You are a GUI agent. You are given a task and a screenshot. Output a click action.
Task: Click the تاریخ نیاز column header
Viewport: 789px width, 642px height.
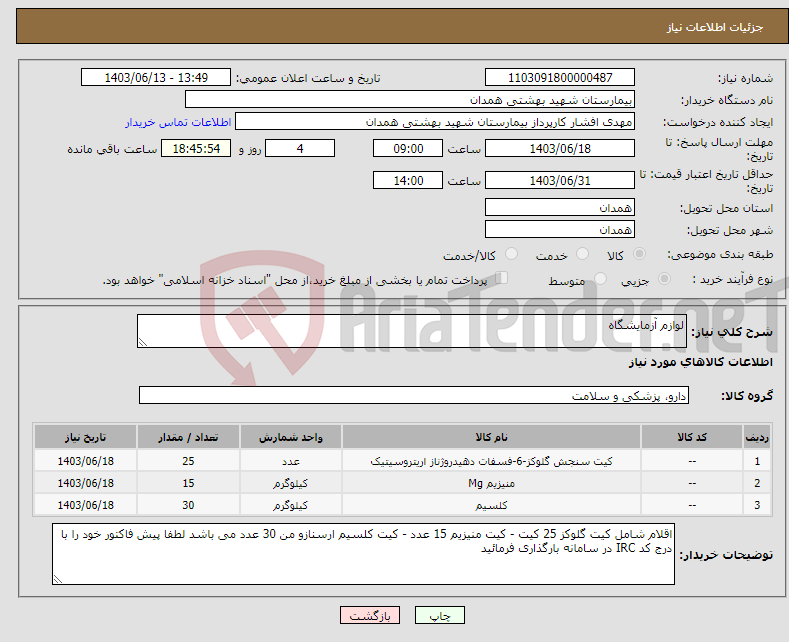click(86, 437)
